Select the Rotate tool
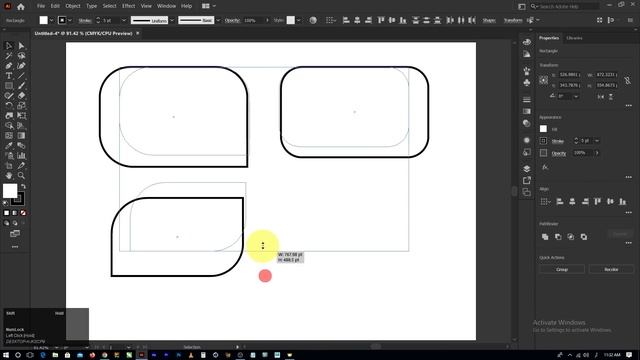 (9, 106)
